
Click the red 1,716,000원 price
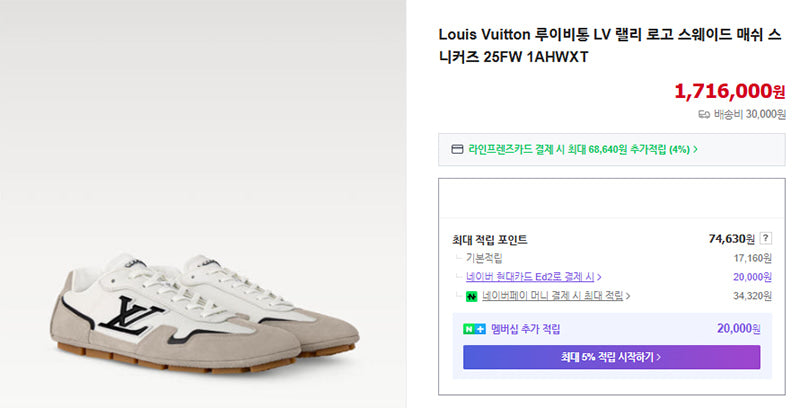tap(730, 91)
